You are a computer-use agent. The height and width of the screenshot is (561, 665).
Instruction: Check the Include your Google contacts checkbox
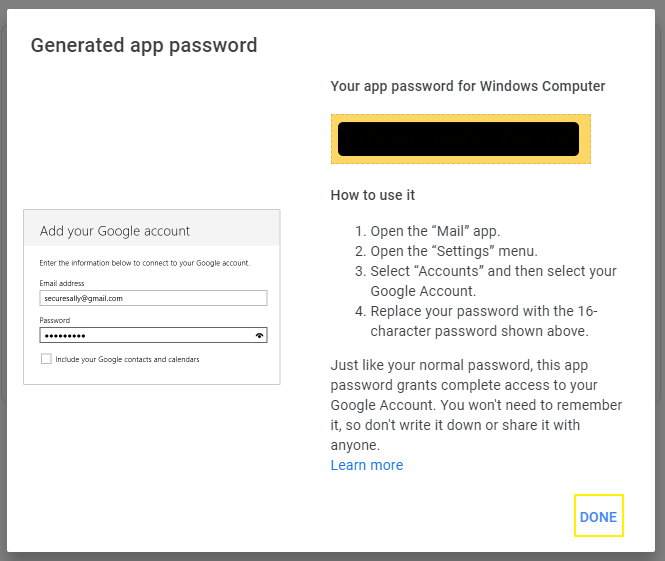coord(46,359)
